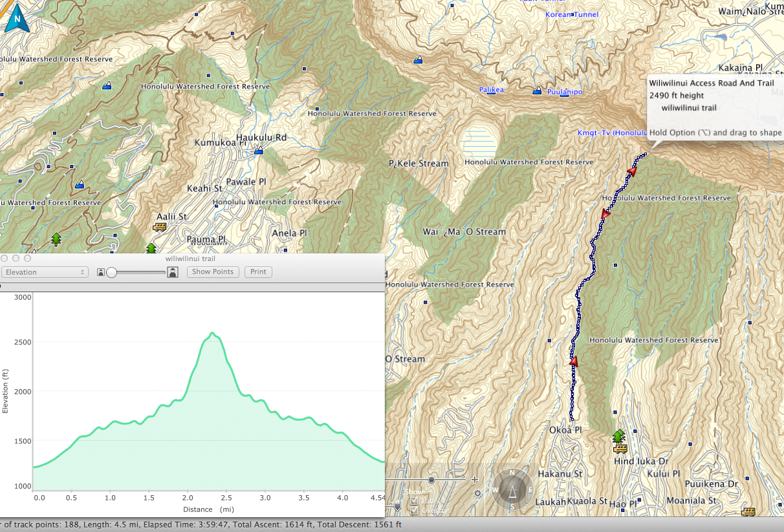The height and width of the screenshot is (532, 784).
Task: Click the campground icon near Hind Iuka Dr
Action: (620, 435)
